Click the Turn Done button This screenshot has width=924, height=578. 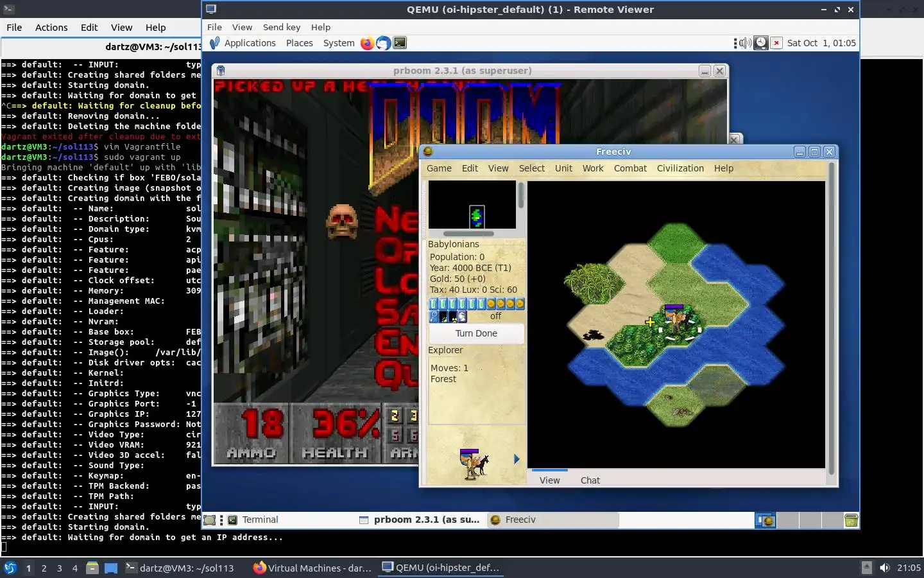click(x=476, y=333)
